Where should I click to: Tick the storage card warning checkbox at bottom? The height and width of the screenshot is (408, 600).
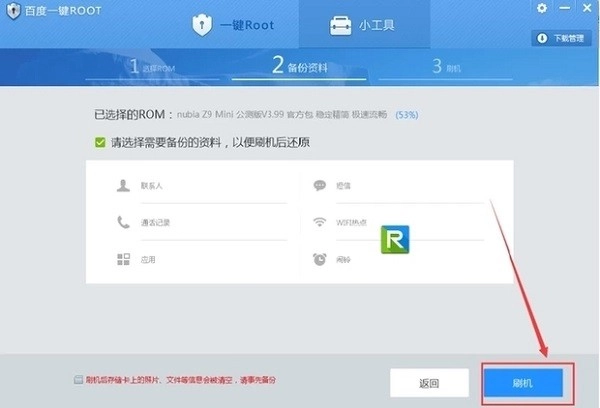coord(79,380)
